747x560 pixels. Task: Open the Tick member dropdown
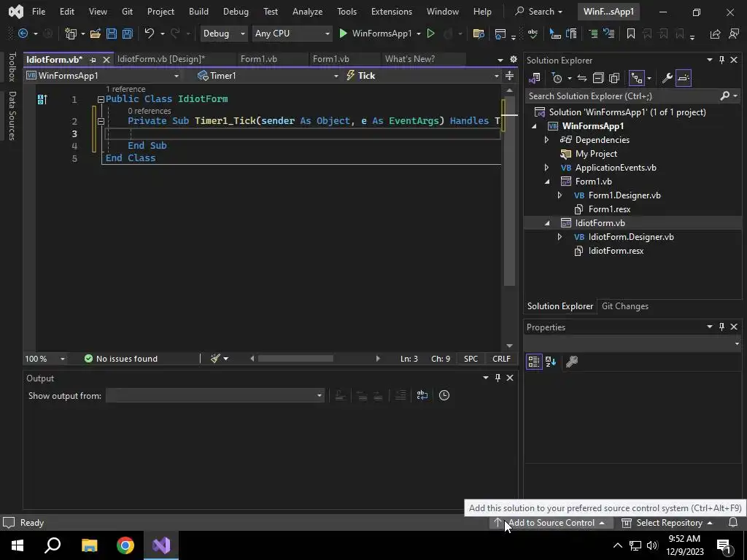click(422, 76)
